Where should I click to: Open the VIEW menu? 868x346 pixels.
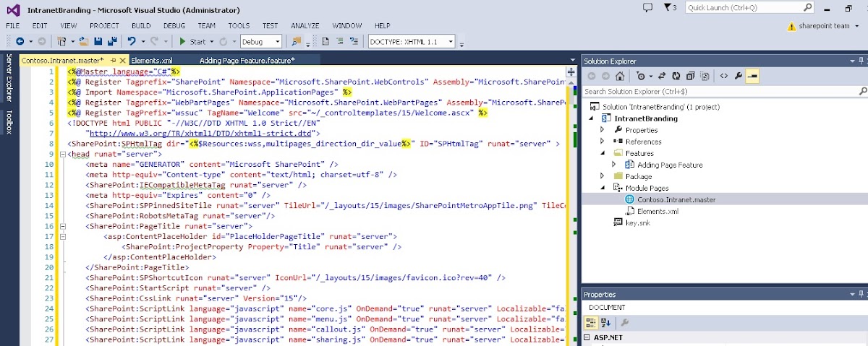point(69,26)
